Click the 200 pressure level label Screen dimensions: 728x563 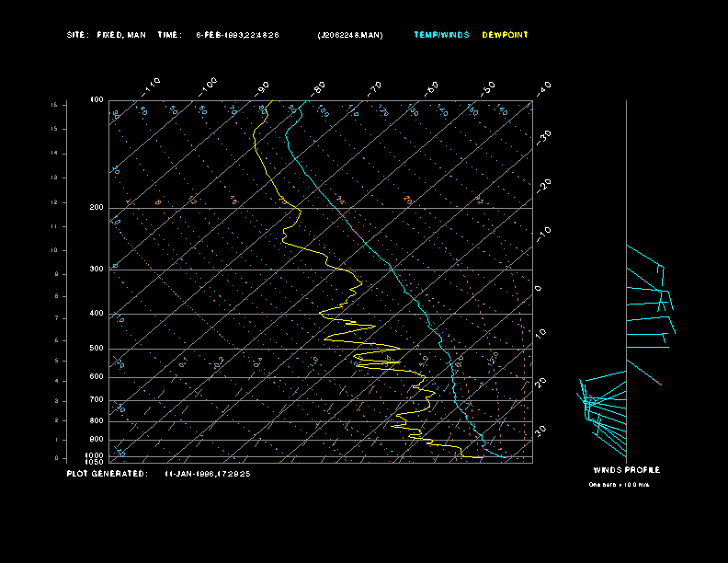pos(97,208)
